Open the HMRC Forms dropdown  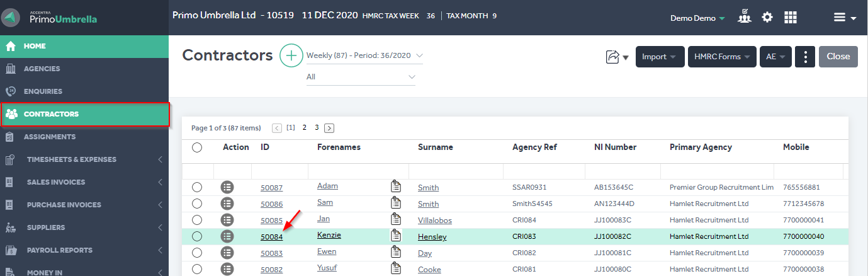point(722,57)
